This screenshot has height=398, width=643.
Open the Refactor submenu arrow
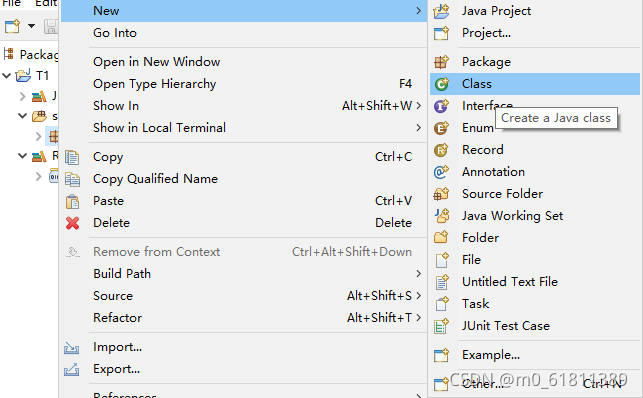tap(418, 318)
